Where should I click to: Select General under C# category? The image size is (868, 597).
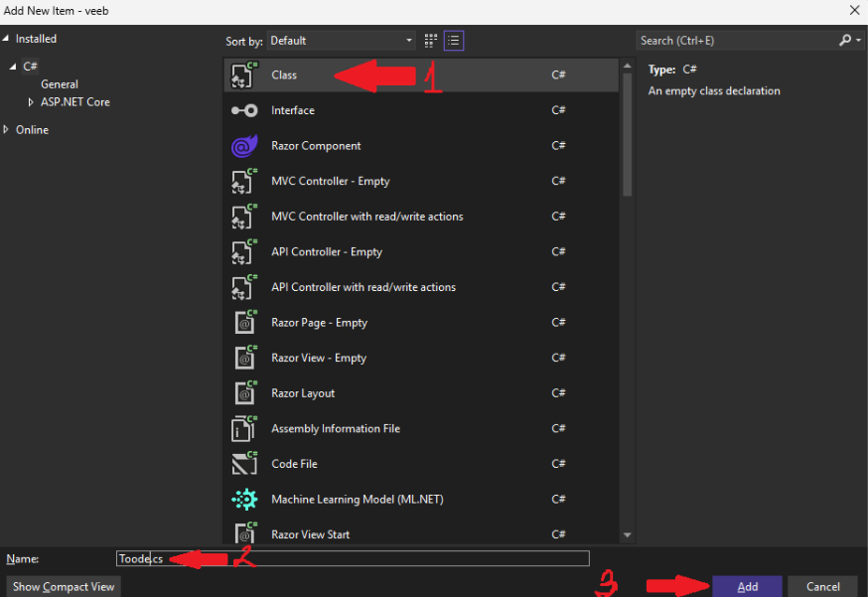coord(60,84)
